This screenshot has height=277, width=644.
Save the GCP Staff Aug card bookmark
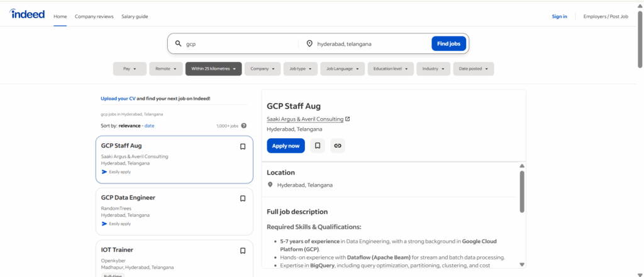click(243, 146)
